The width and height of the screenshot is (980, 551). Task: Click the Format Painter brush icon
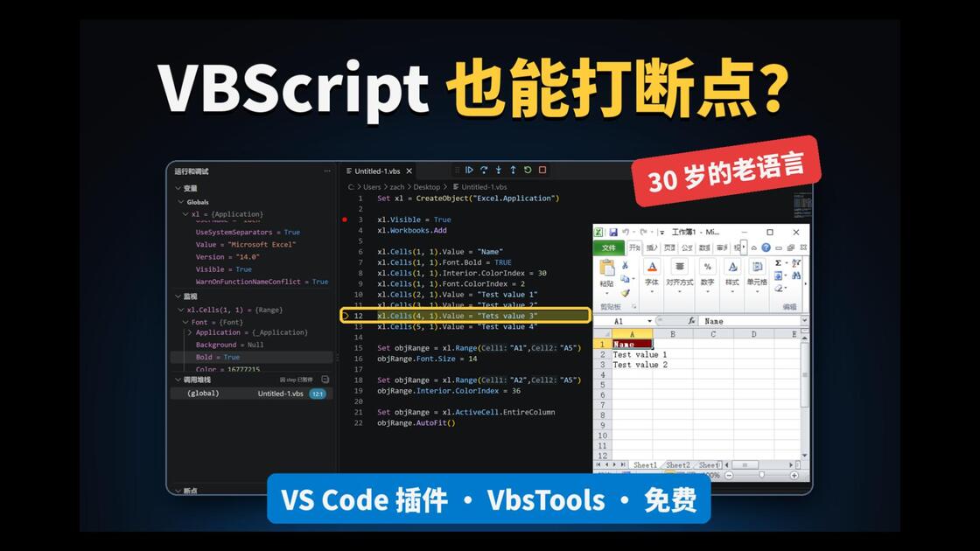coord(625,292)
